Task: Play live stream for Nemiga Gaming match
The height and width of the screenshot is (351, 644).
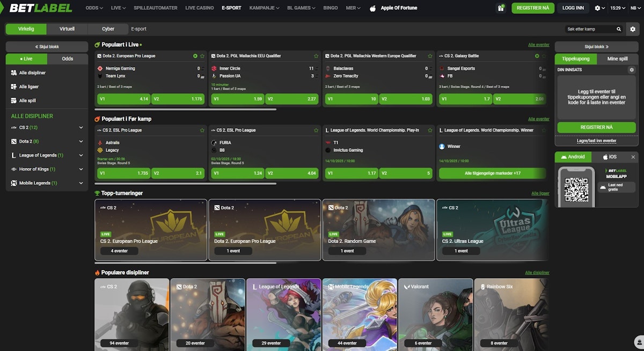Action: 195,56
